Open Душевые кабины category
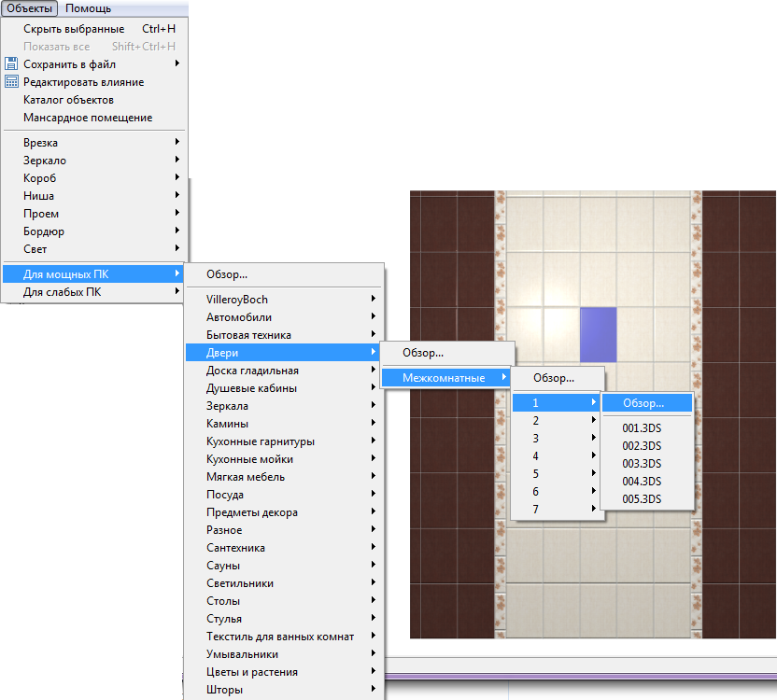Viewport: 777px width, 700px height. [x=284, y=388]
